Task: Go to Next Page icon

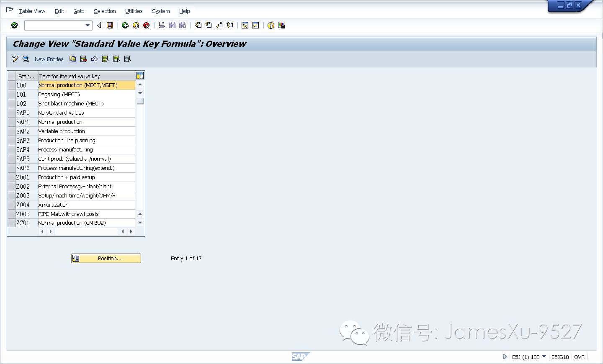Action: pos(219,25)
